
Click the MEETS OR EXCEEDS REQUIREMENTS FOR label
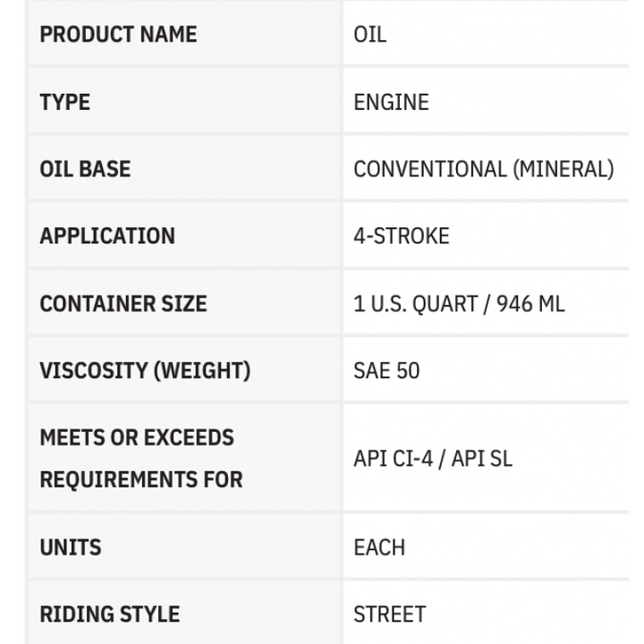point(140,458)
